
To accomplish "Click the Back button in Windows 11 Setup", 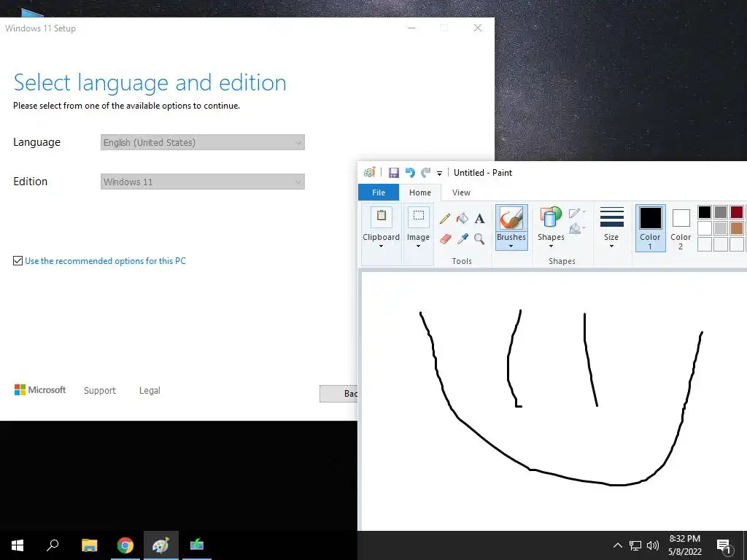I will click(338, 394).
